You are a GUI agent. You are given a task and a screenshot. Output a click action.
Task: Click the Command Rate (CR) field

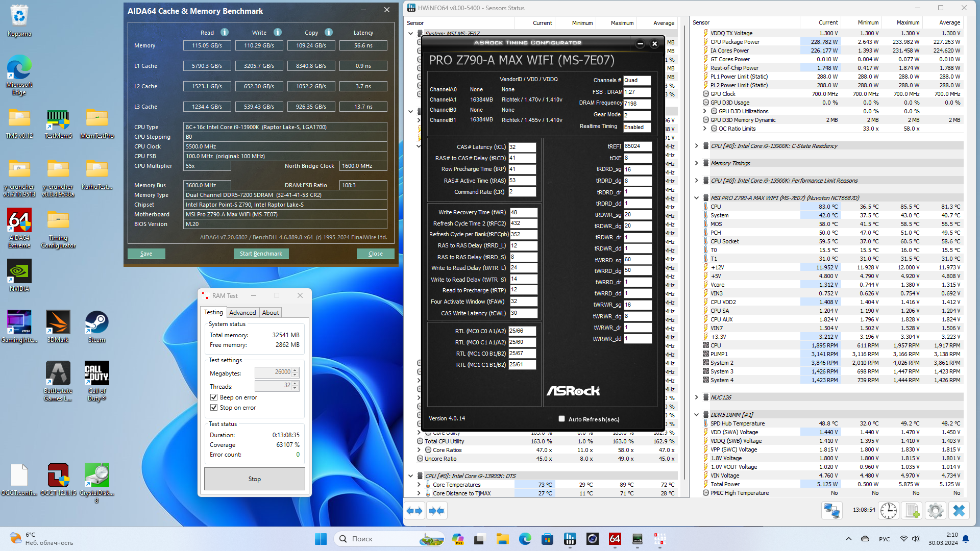click(x=522, y=192)
